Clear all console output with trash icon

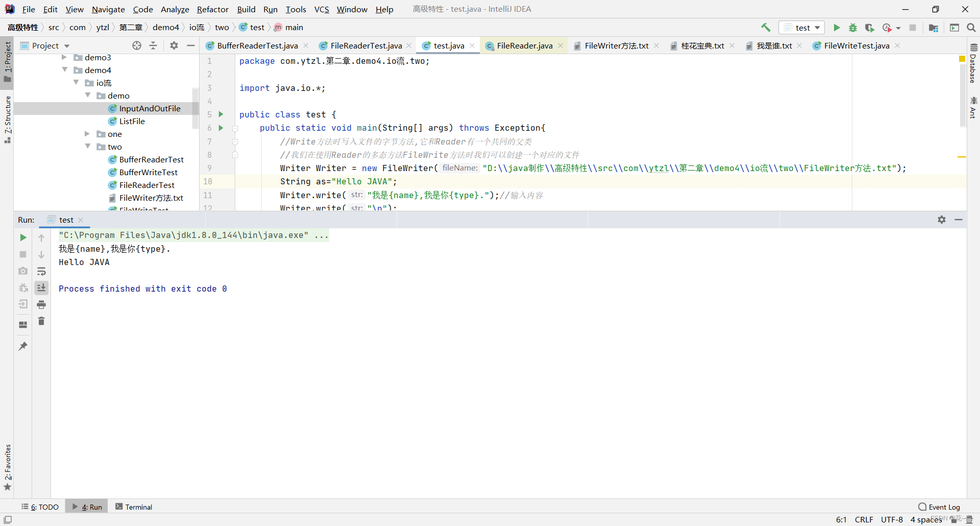pyautogui.click(x=41, y=321)
